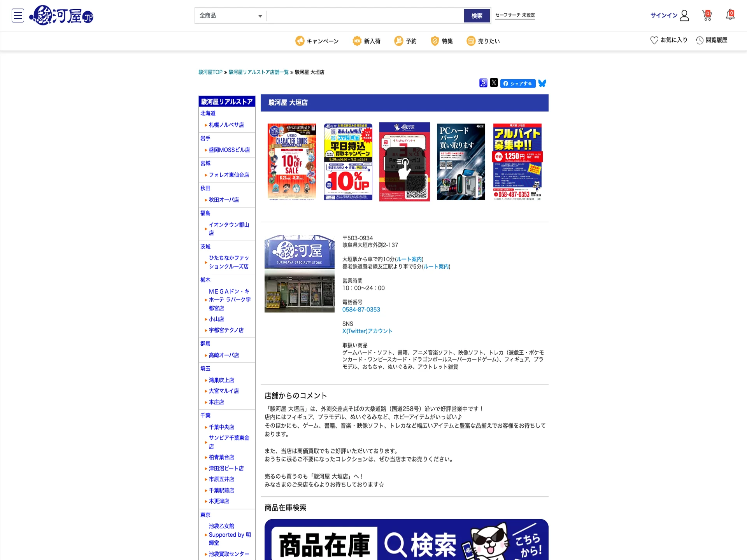Open ルート案内 from 大垣駅
The image size is (747, 560).
point(409,259)
